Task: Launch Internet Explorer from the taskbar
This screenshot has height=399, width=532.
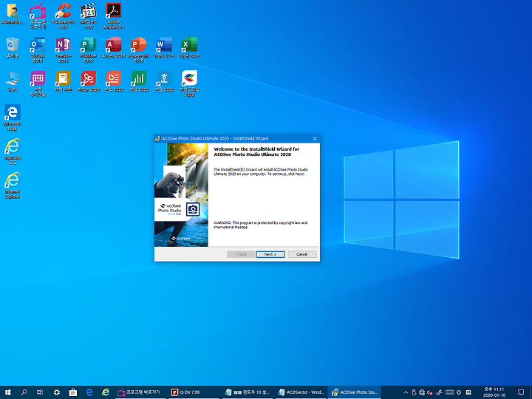Action: click(106, 392)
